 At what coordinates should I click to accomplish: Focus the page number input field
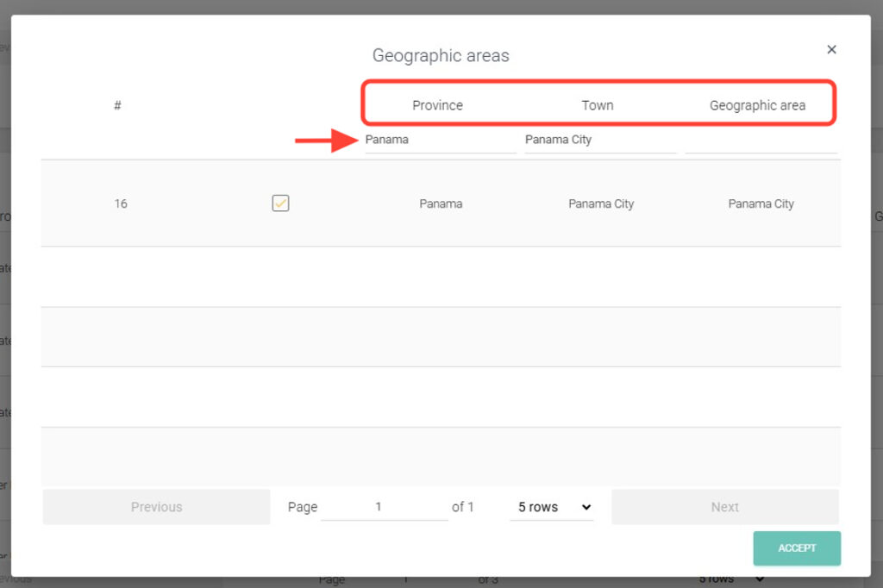[384, 507]
